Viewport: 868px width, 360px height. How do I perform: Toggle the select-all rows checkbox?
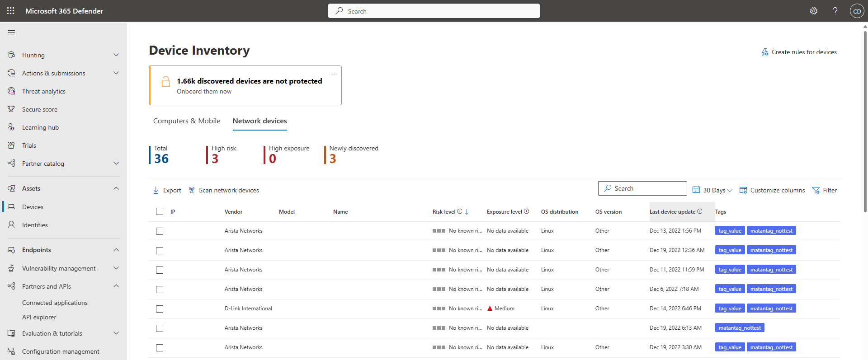click(x=160, y=211)
